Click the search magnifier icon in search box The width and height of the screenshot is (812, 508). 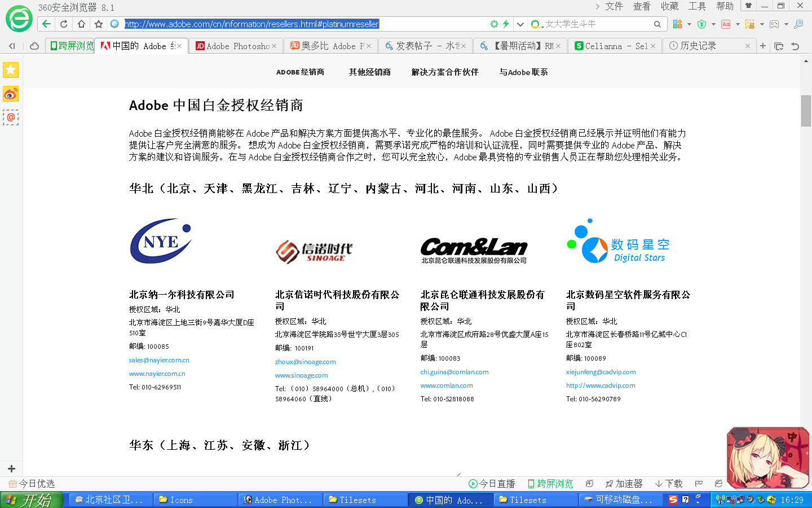coord(657,24)
